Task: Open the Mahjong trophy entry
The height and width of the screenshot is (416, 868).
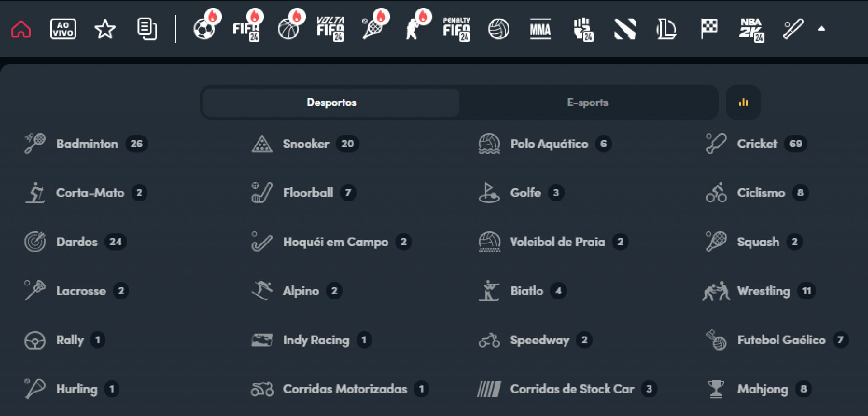Action: (x=762, y=389)
